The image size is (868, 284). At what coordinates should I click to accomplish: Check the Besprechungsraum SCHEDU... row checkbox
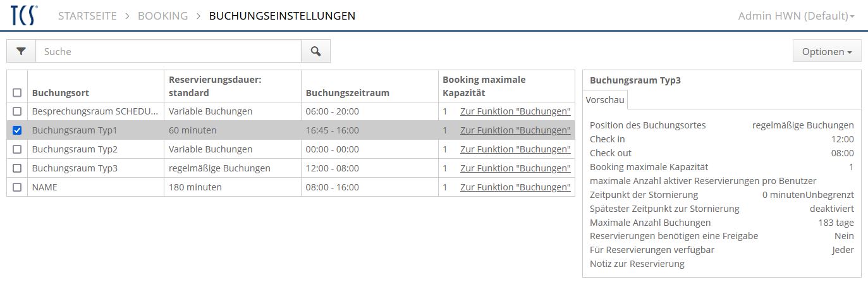(x=17, y=111)
